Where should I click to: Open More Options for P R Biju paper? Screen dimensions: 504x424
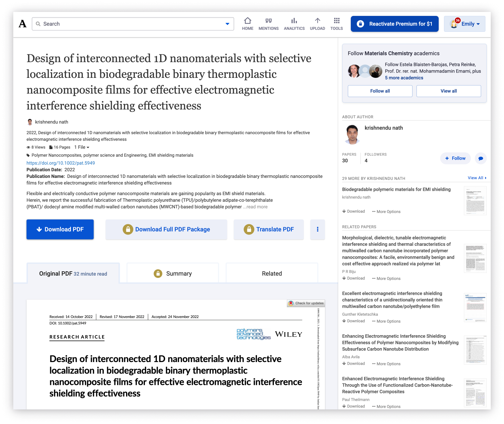tap(386, 279)
